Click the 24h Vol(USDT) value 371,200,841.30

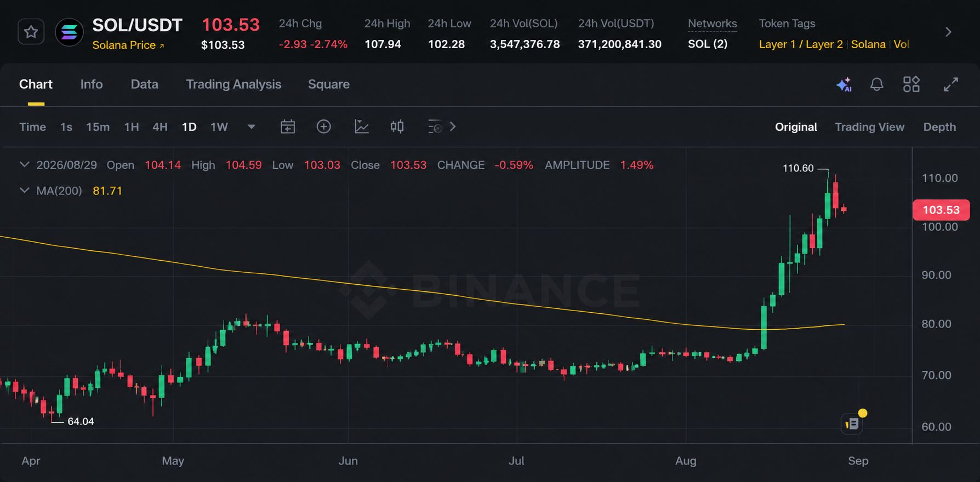[620, 44]
